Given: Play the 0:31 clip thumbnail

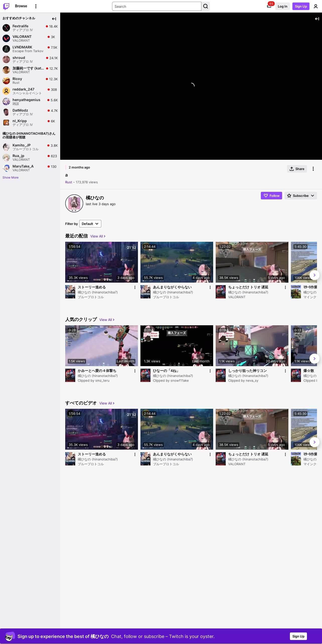Looking at the screenshot, I should coord(177,346).
